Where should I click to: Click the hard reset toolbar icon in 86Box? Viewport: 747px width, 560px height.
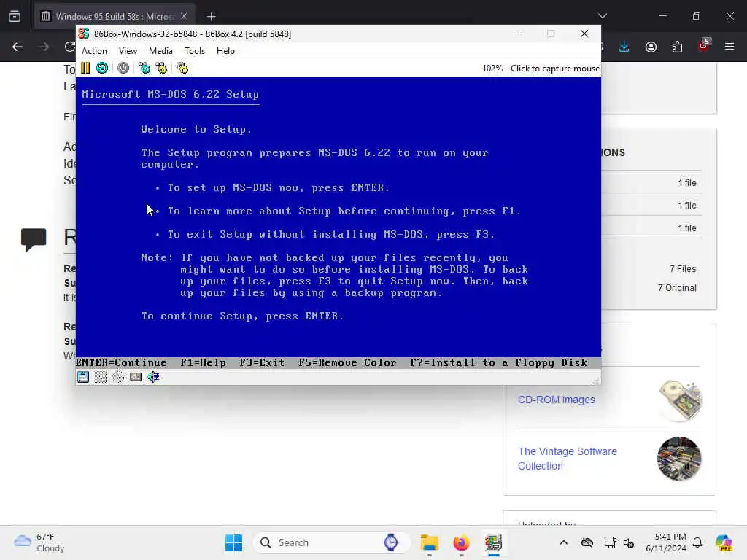point(102,68)
